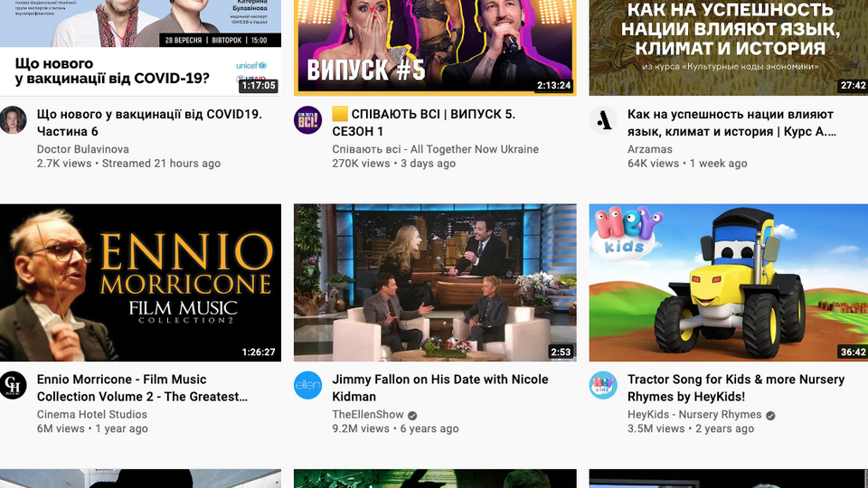Play the ВИПУСК #5 video thumbnail

(435, 48)
